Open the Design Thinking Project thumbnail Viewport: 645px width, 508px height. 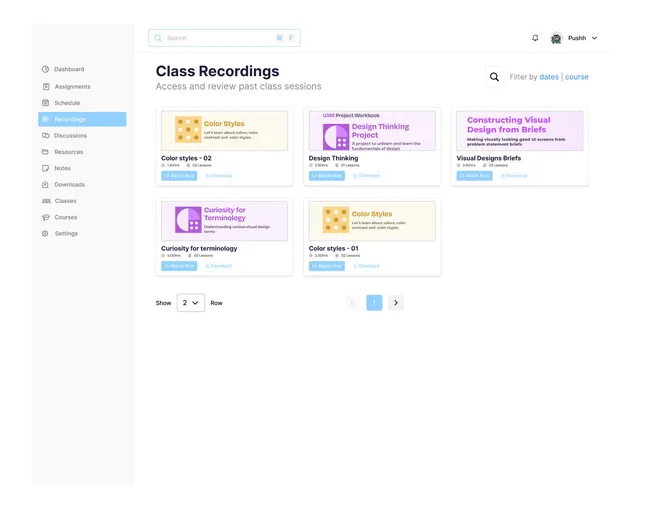click(372, 130)
